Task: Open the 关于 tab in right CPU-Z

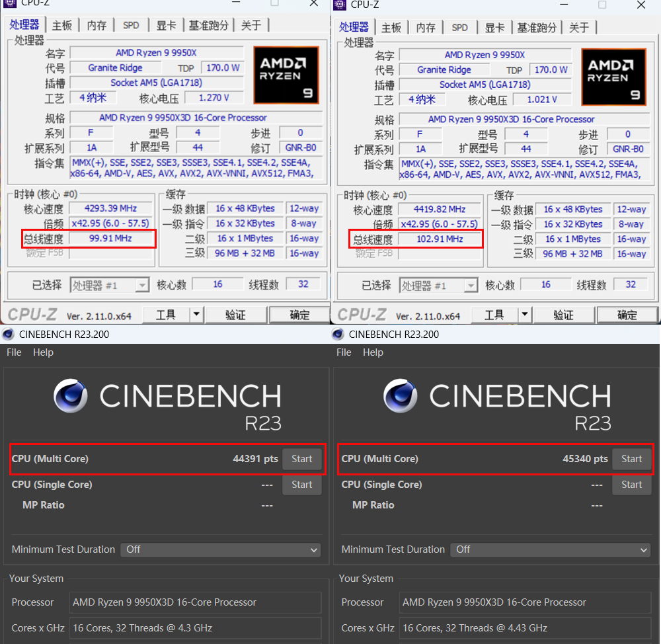Action: pos(579,28)
